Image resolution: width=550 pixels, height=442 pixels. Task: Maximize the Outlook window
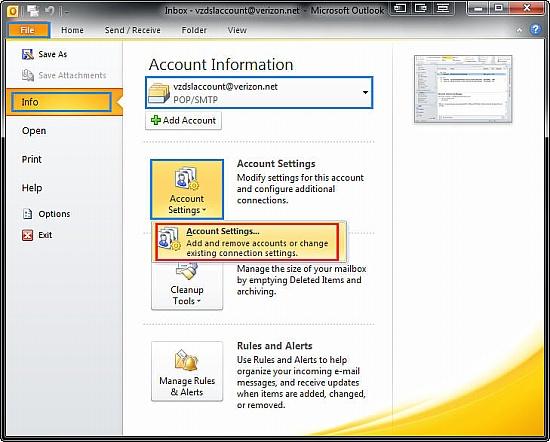(498, 8)
